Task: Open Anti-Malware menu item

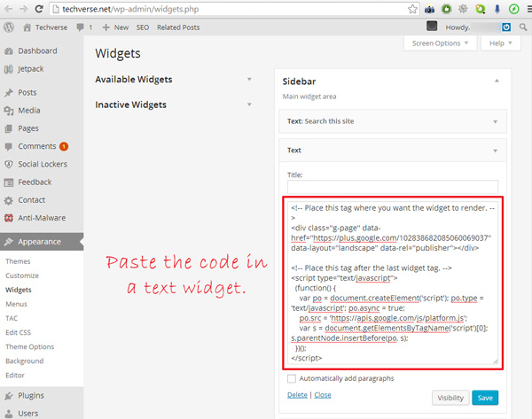Action: tap(42, 218)
